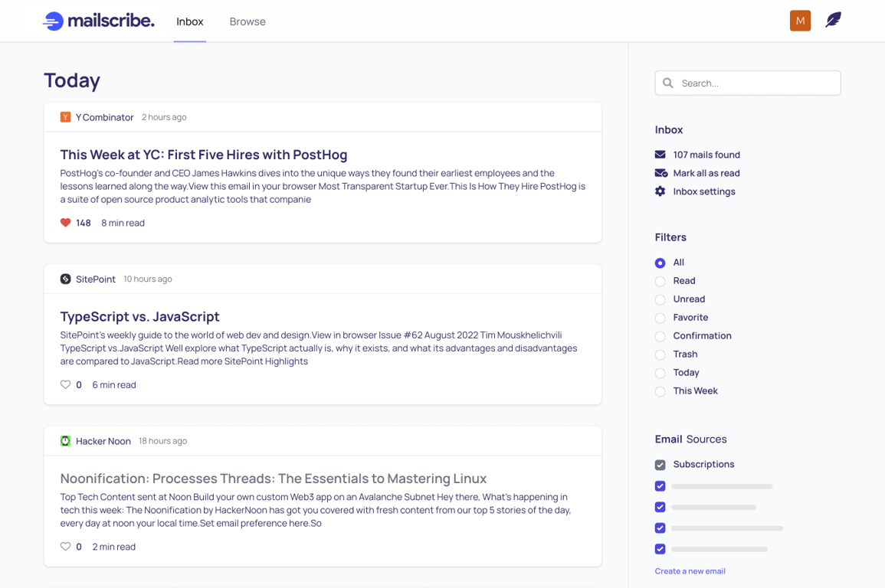
Task: Disable the last email source checkbox
Action: click(x=660, y=549)
